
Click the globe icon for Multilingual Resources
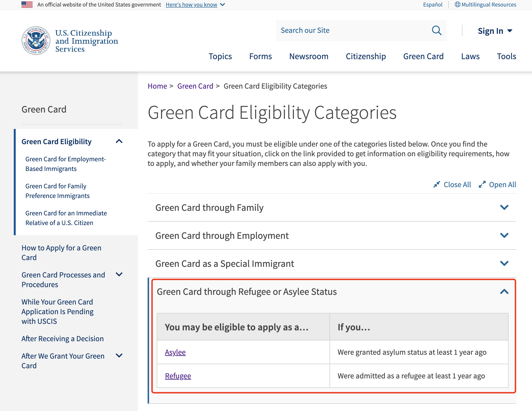457,5
